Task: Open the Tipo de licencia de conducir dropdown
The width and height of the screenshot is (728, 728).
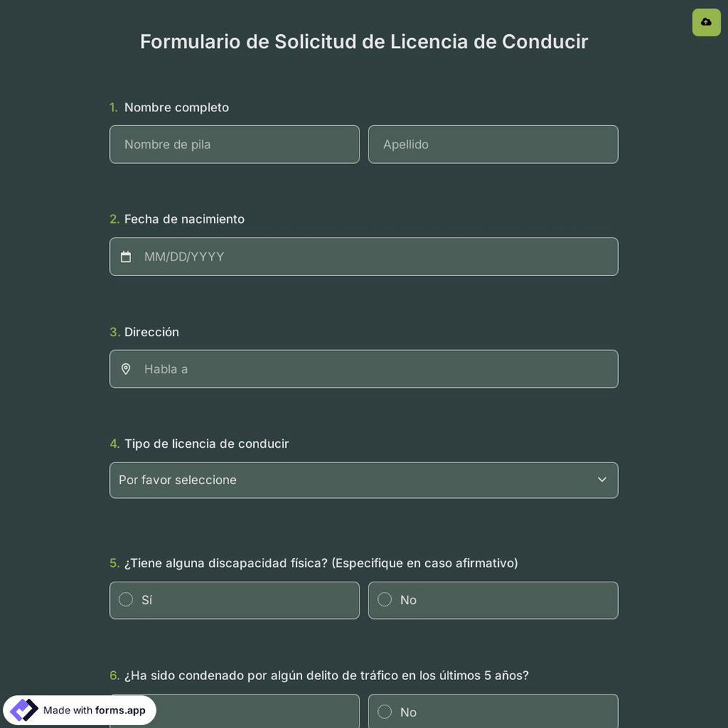Action: point(364,480)
